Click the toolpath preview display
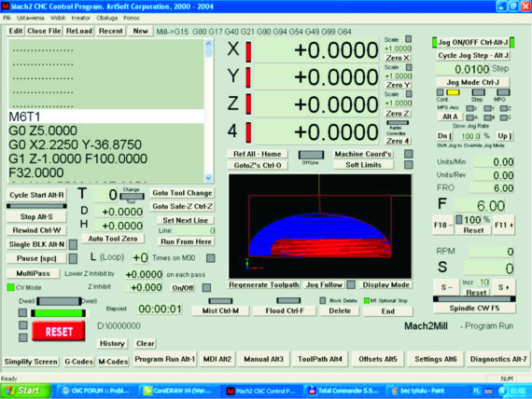 [320, 227]
